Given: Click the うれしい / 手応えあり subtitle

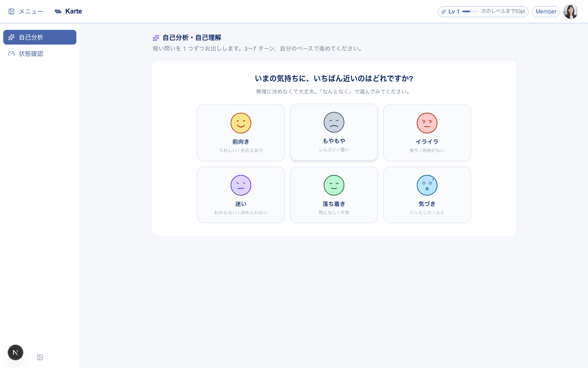Looking at the screenshot, I should pyautogui.click(x=241, y=150).
